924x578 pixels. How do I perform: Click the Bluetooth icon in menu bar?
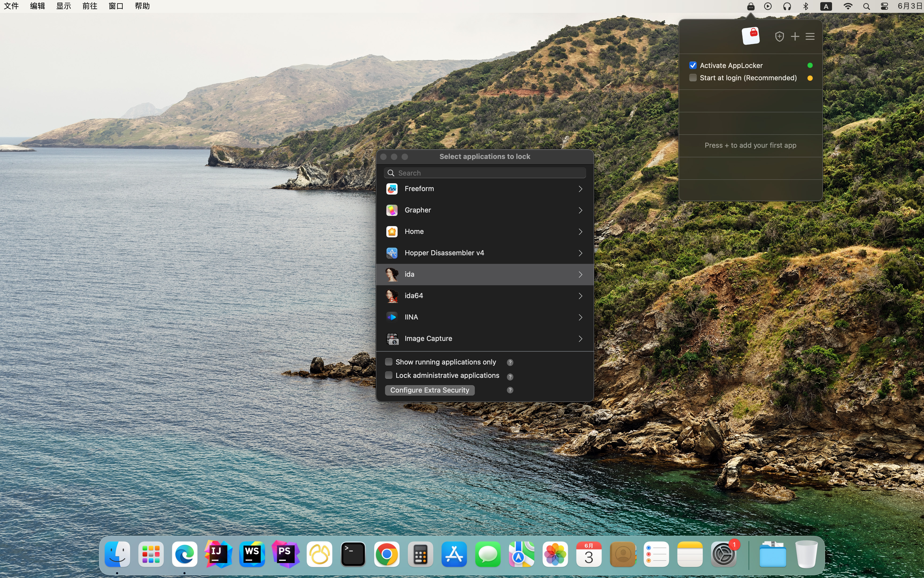point(806,6)
